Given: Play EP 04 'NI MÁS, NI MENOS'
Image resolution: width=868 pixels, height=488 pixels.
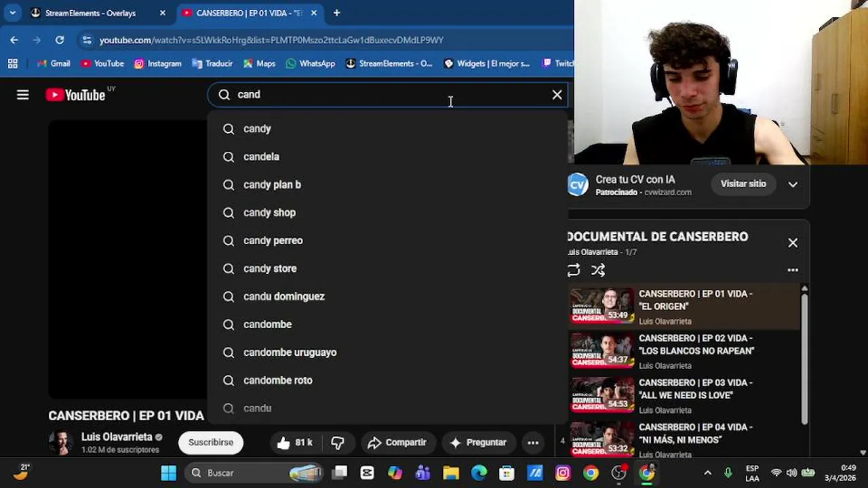Looking at the screenshot, I should click(684, 439).
